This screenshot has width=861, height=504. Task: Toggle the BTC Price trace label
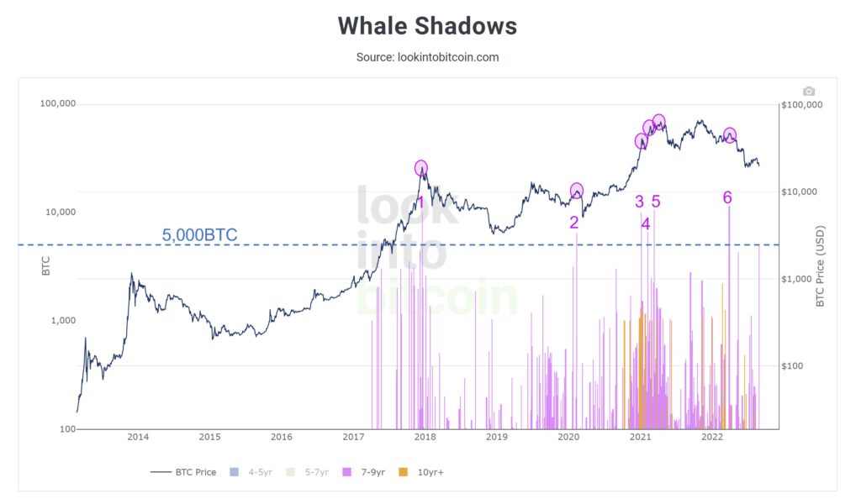click(195, 472)
